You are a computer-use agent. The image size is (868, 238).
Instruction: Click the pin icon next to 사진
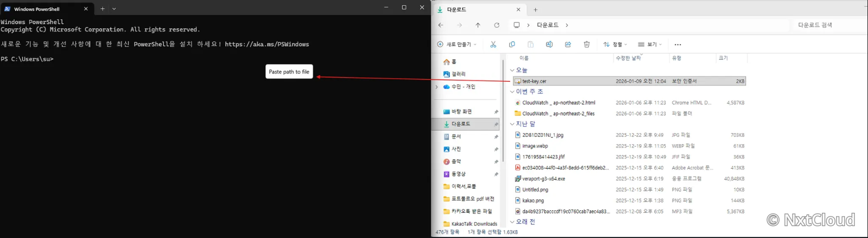coord(496,149)
